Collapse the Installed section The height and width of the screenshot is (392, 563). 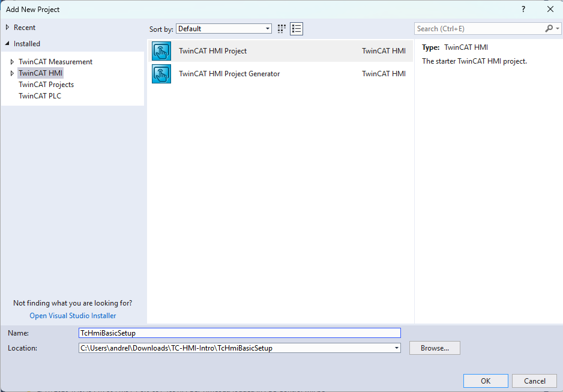pyautogui.click(x=7, y=43)
